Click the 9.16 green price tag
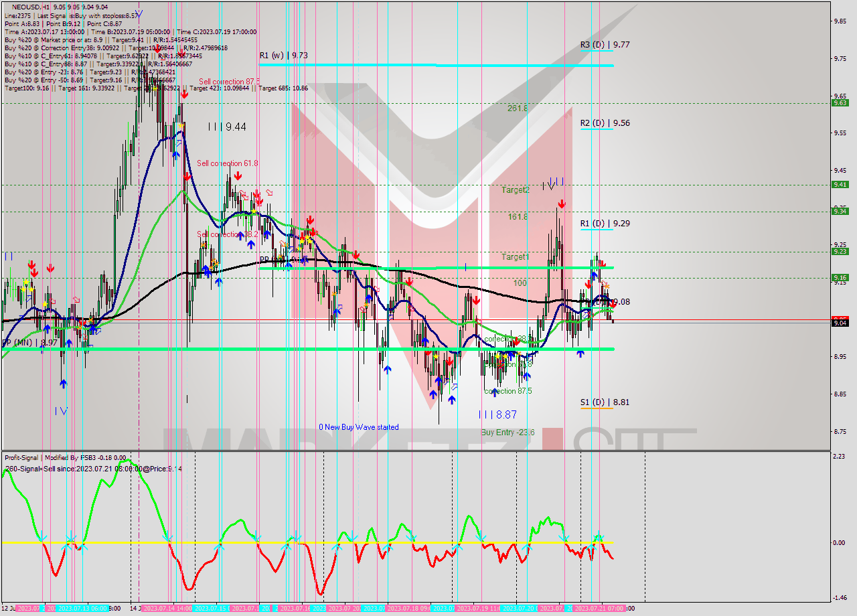Image resolution: width=857 pixels, height=616 pixels. point(840,278)
